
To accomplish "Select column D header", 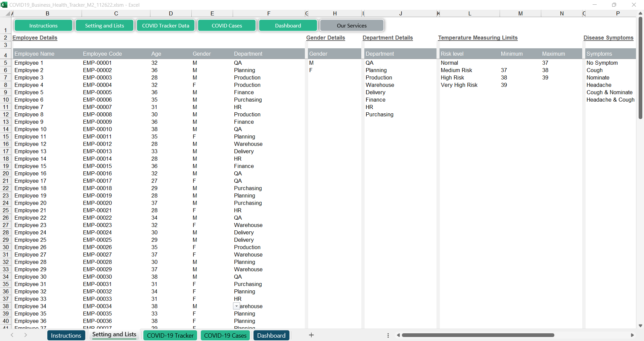I will [x=171, y=13].
